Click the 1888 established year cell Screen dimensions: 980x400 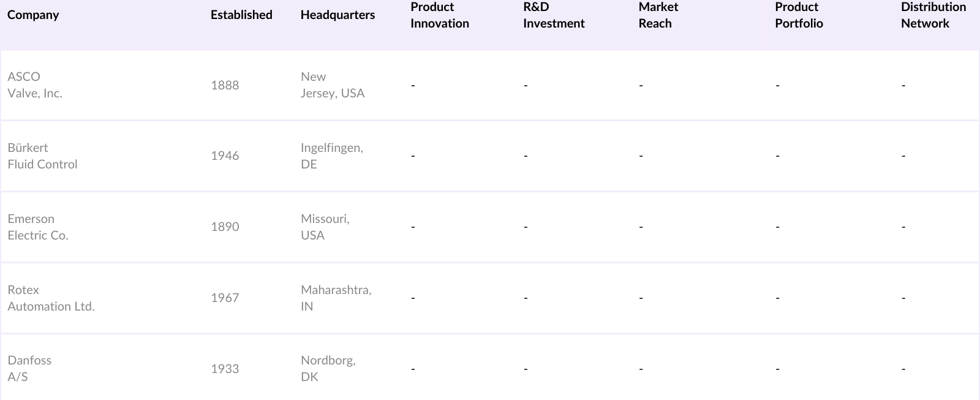225,85
